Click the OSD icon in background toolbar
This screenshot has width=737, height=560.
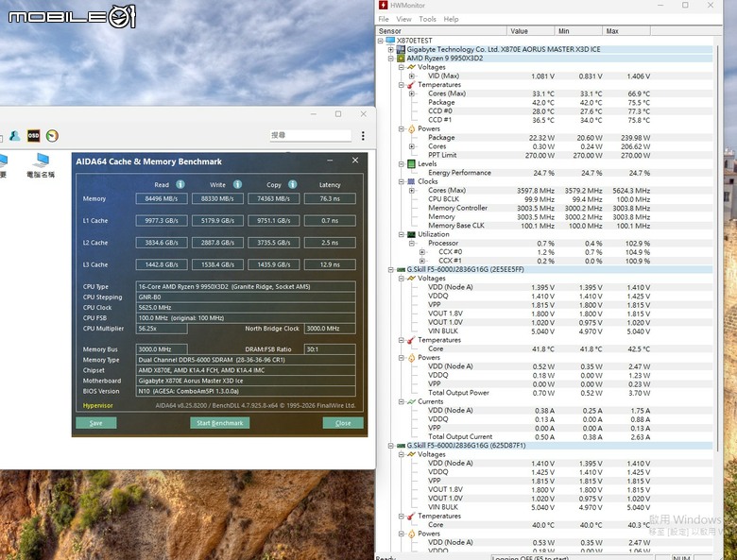[33, 136]
